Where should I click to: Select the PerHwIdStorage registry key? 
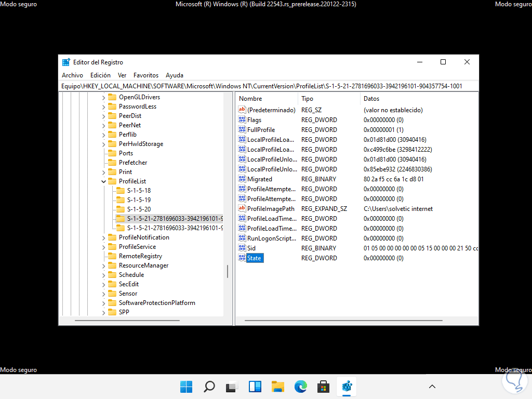click(141, 144)
